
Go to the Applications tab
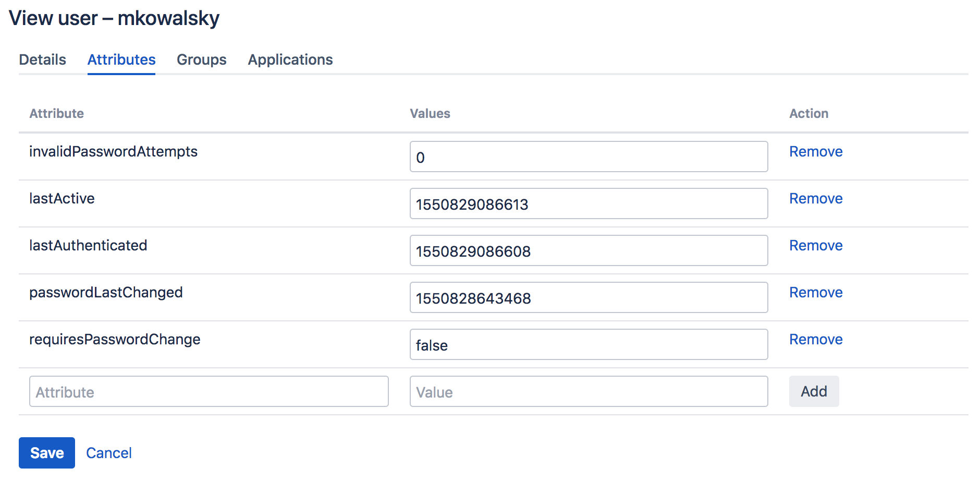tap(290, 60)
